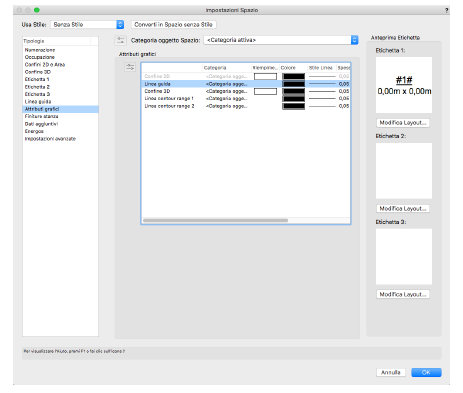The image size is (463, 393).
Task: Select Numerazione in the Tipologia list
Action: [60, 50]
